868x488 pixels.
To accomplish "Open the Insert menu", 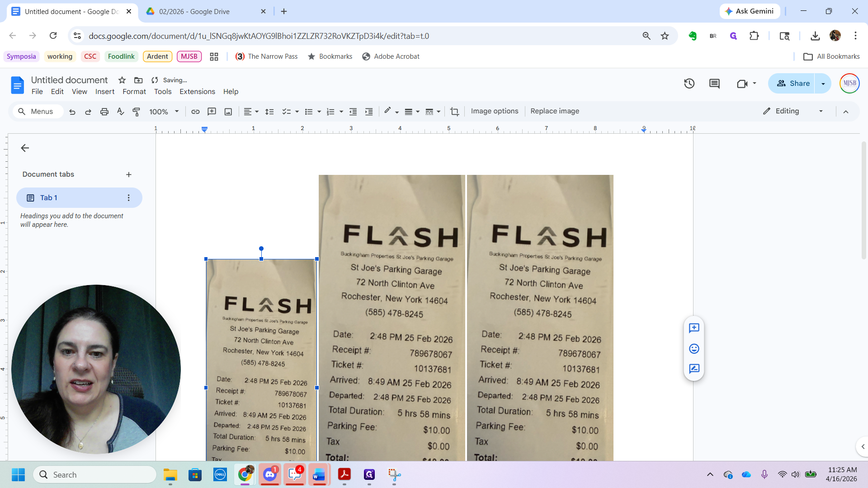I will [x=104, y=92].
